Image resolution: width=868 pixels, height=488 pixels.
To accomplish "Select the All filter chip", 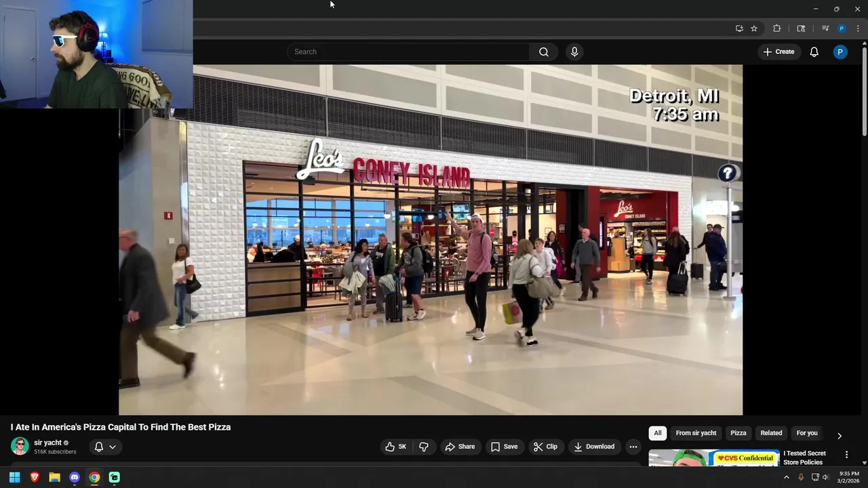I will click(657, 433).
